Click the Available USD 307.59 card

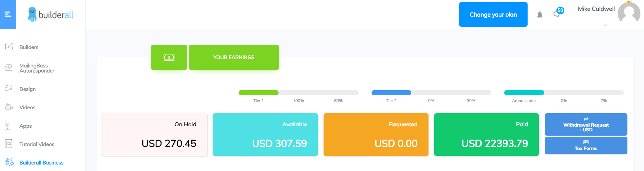pyautogui.click(x=265, y=135)
